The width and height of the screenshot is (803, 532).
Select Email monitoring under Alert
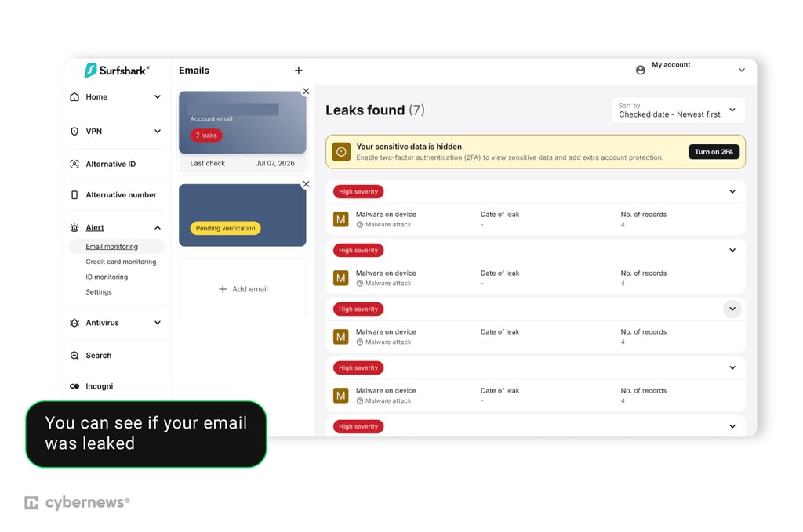tap(117, 247)
